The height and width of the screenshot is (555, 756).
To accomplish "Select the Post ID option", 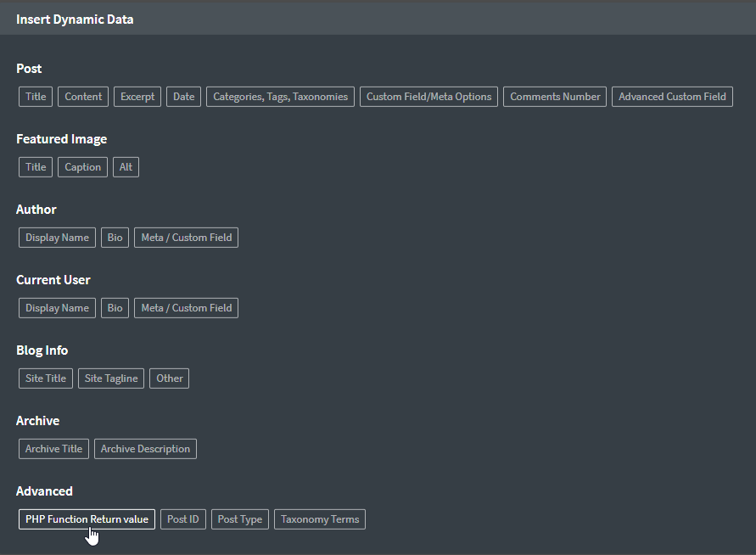I will [x=182, y=519].
